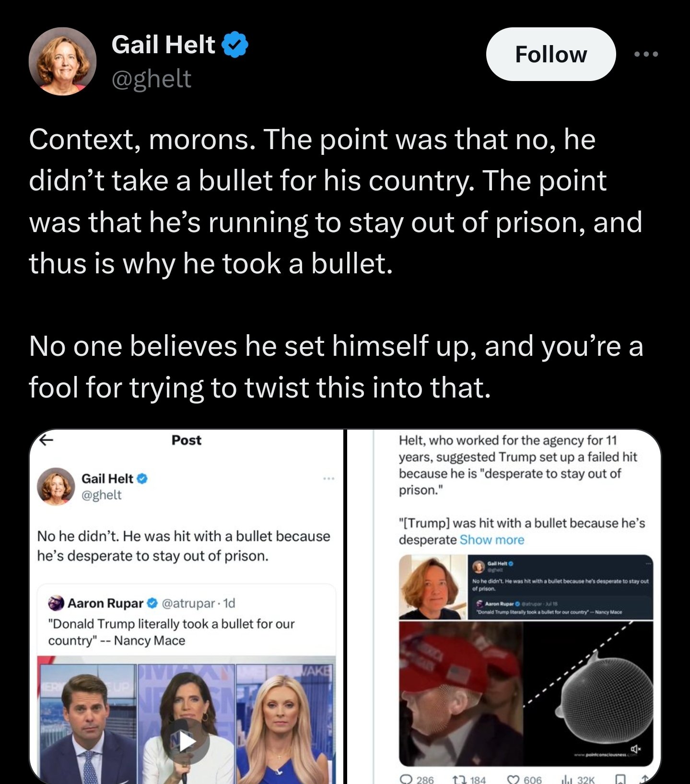This screenshot has height=784, width=690.
Task: Toggle the muted speaker icon on the video
Action: [635, 749]
